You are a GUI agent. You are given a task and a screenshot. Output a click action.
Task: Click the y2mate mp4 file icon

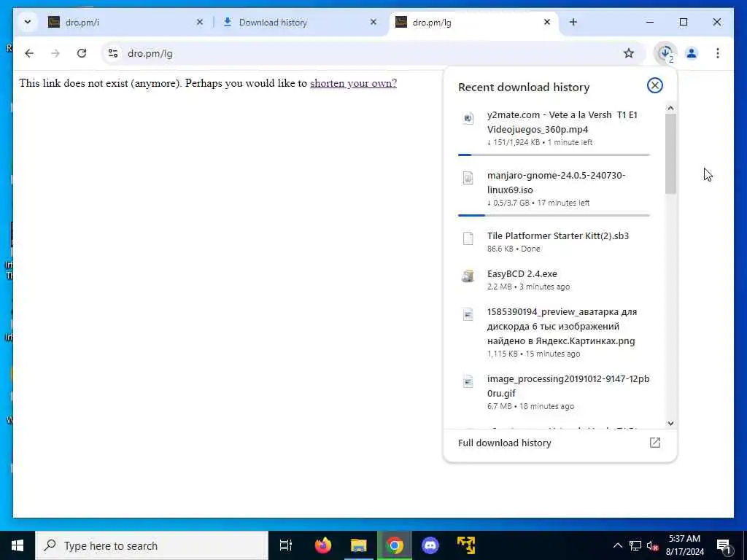coord(468,117)
